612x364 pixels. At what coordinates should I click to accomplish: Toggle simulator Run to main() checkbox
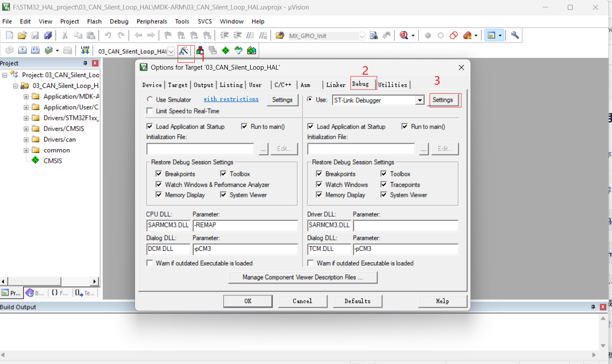pos(244,126)
